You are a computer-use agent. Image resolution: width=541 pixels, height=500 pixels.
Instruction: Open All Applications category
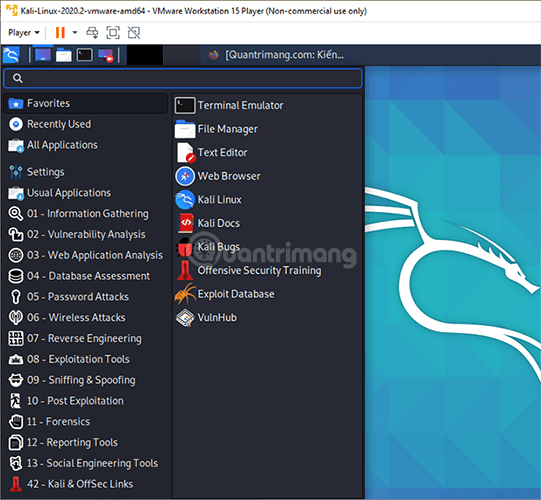pos(86,145)
